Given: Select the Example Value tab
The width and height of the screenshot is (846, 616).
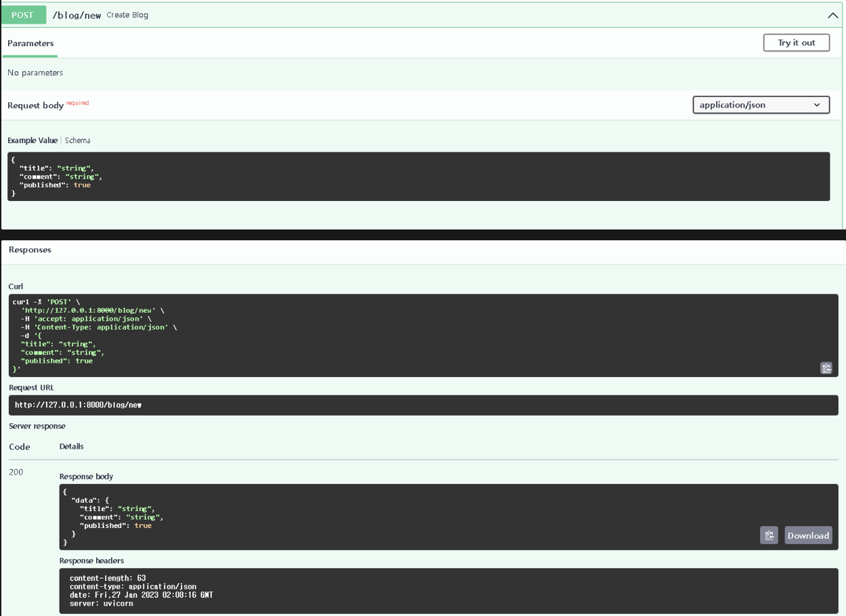Looking at the screenshot, I should [x=32, y=141].
